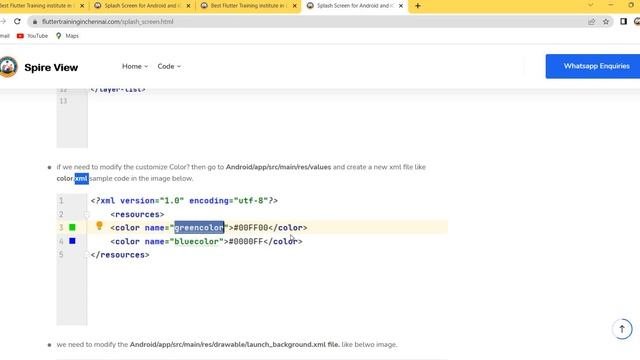Click the blue color swatch on line 4
640x360 pixels.
coord(72,241)
